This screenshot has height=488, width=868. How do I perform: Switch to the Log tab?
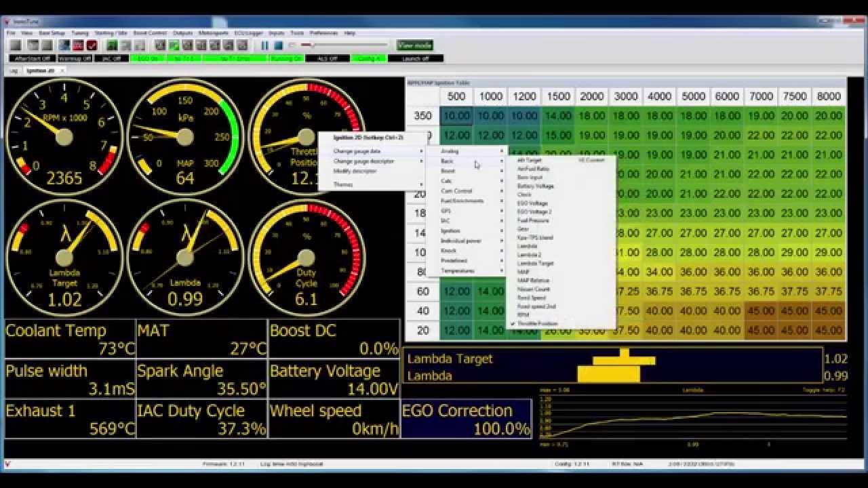[14, 70]
